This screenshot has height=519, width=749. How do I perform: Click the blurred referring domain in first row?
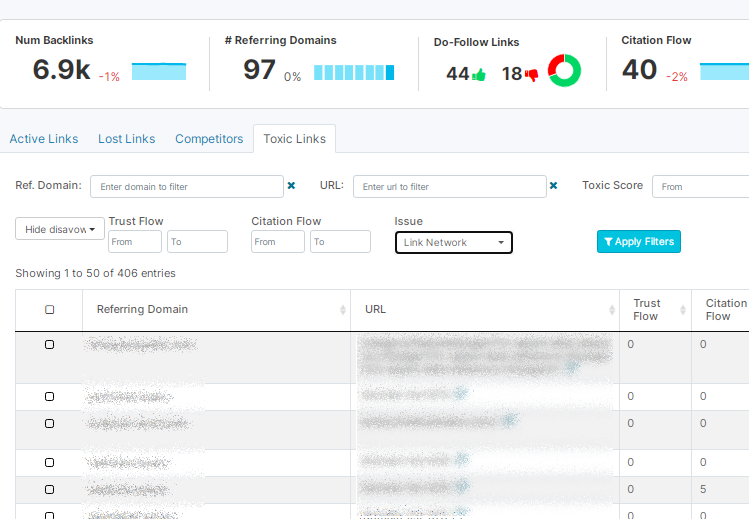click(x=141, y=345)
